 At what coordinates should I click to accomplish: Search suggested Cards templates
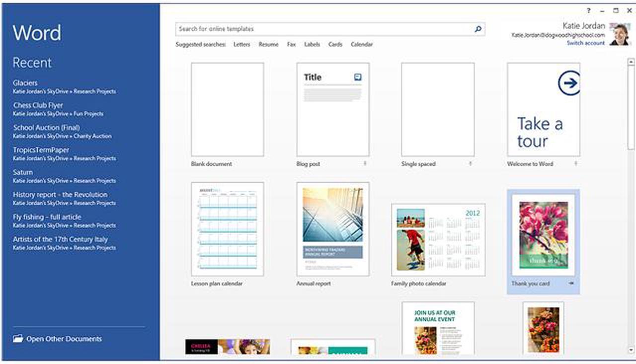pos(335,44)
